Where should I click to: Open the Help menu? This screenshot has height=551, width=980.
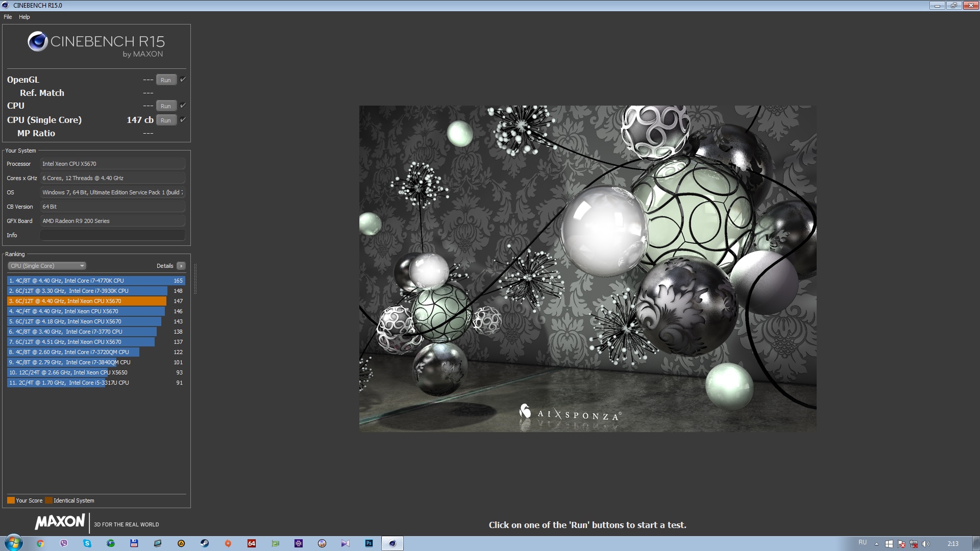coord(24,17)
